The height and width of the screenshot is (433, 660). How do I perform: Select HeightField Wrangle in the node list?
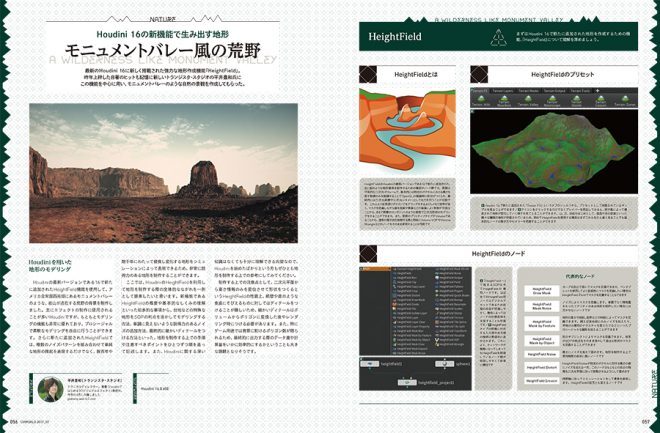(x=450, y=344)
